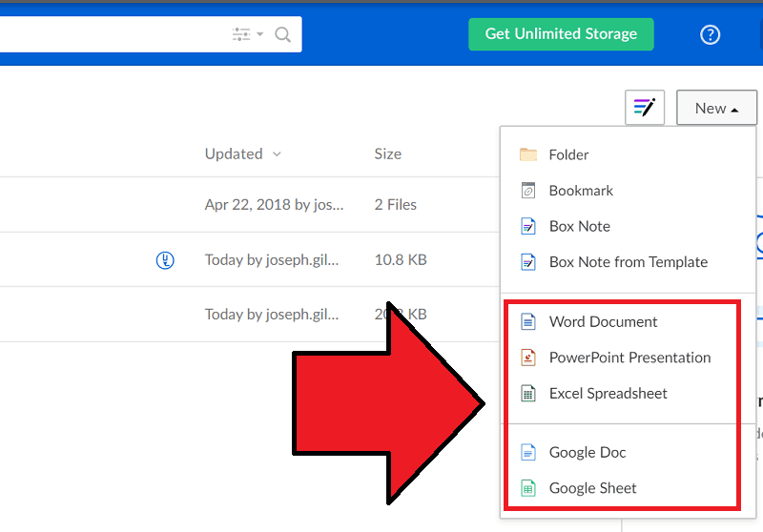This screenshot has height=532, width=763.
Task: Select '10.8 KB' size cell
Action: pyautogui.click(x=401, y=259)
